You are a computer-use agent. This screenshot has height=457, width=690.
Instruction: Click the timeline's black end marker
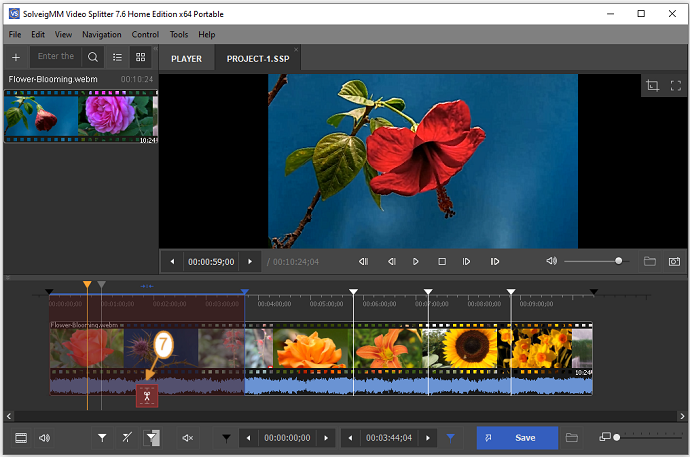(x=594, y=292)
